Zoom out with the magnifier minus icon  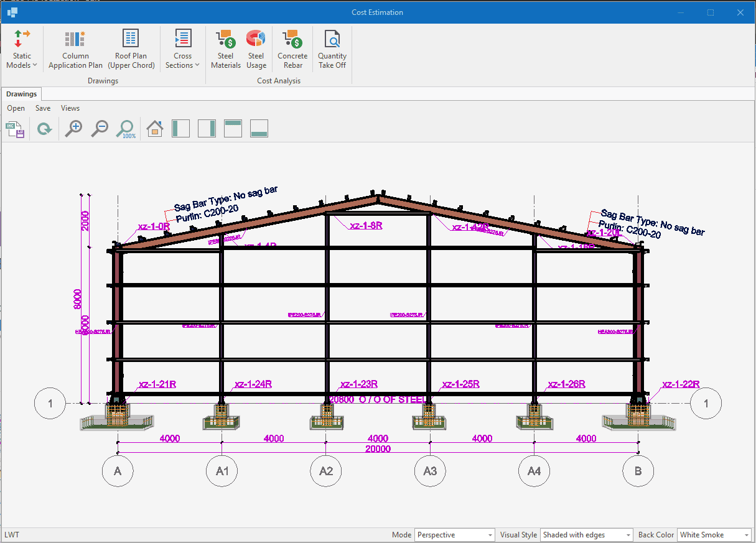[x=100, y=129]
